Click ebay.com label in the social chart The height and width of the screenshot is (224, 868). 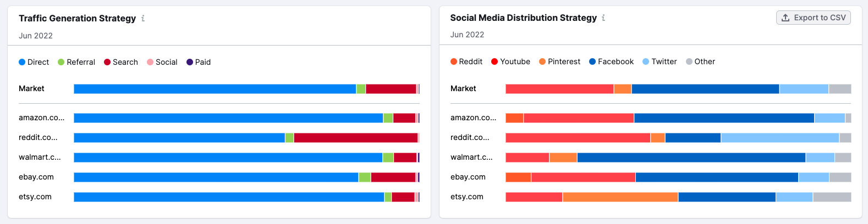(x=468, y=177)
